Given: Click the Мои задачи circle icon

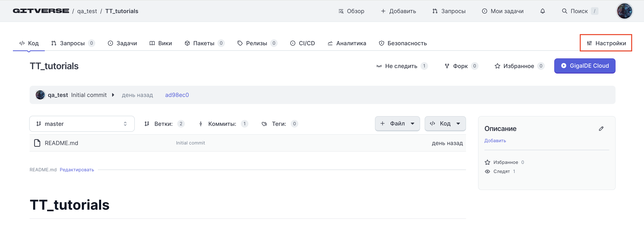Looking at the screenshot, I should pyautogui.click(x=484, y=11).
